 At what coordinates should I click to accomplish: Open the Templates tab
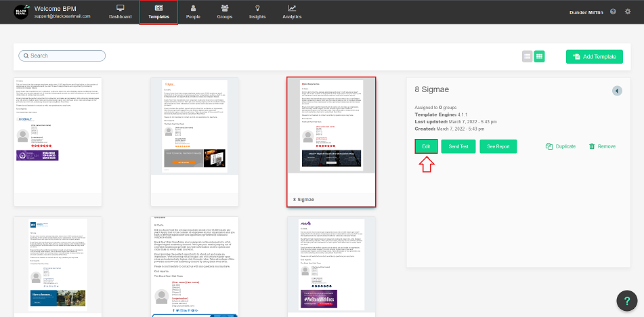[158, 12]
